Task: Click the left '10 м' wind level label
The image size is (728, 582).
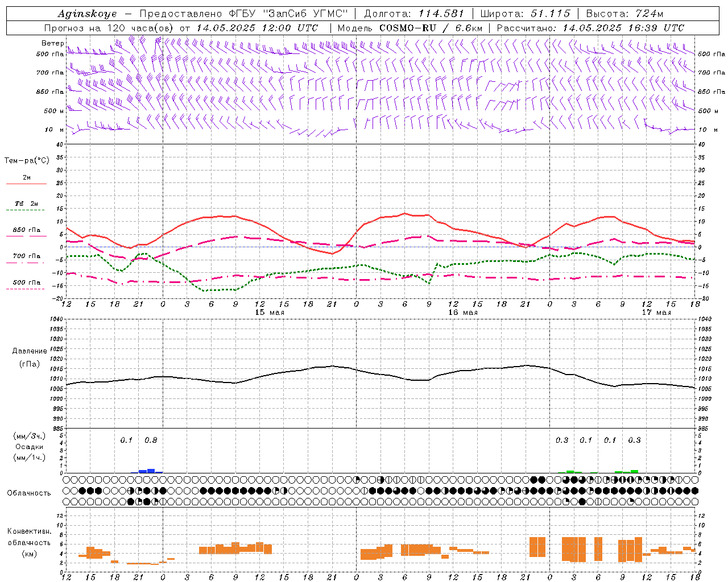Action: [55, 130]
